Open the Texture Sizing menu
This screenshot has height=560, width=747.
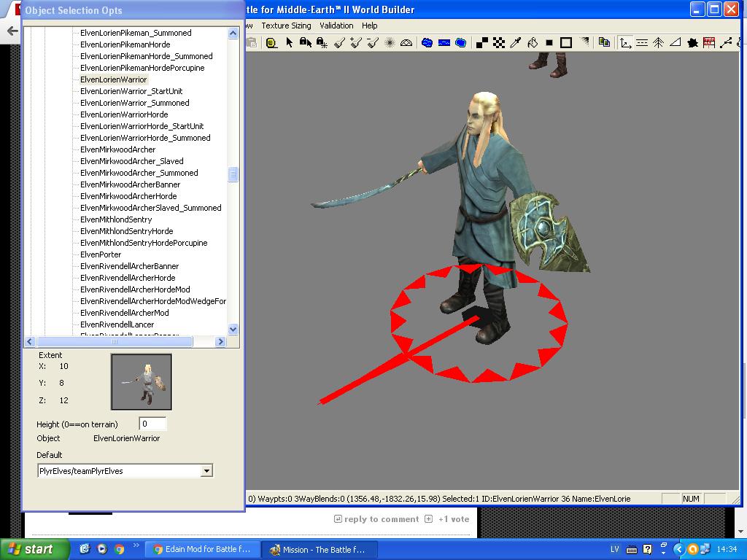[x=286, y=26]
